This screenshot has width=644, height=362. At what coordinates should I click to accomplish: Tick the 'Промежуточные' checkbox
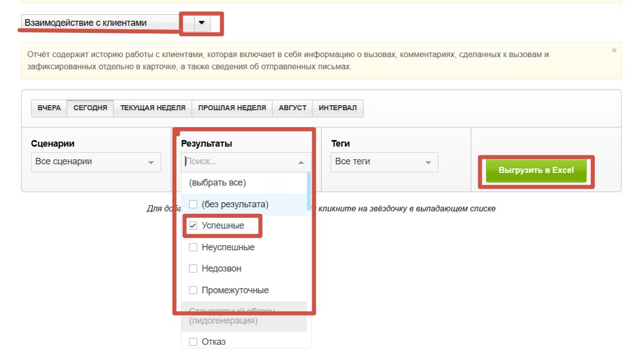(193, 290)
